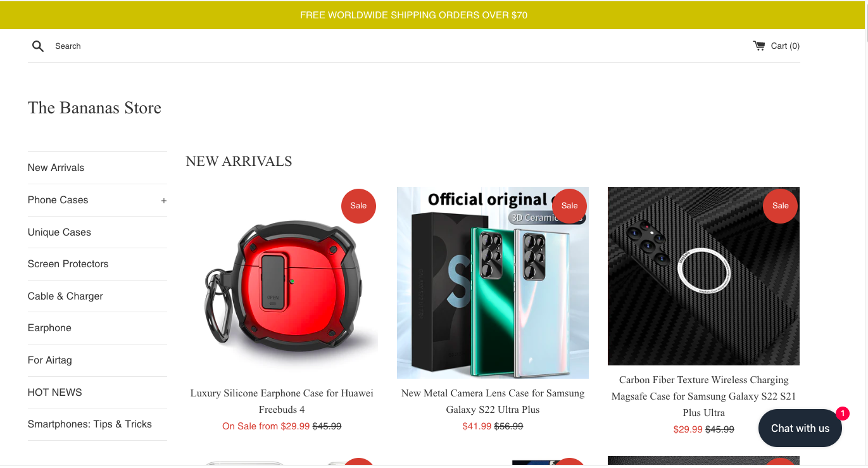Open Unique Cases category
This screenshot has width=868, height=468.
click(60, 232)
